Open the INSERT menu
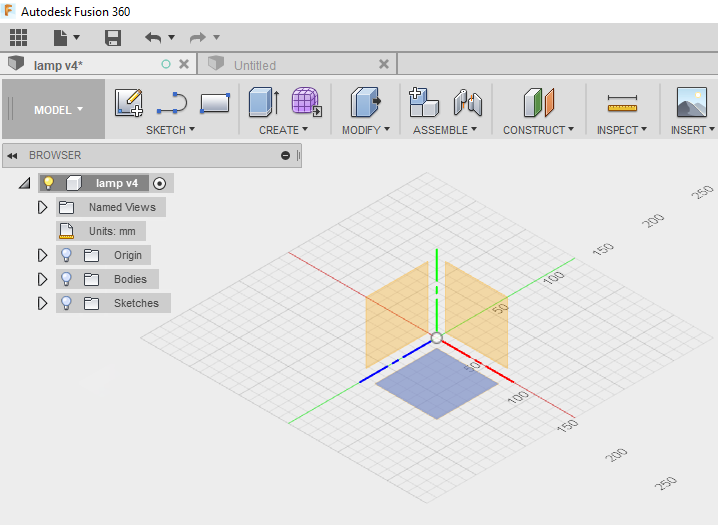 tap(692, 130)
